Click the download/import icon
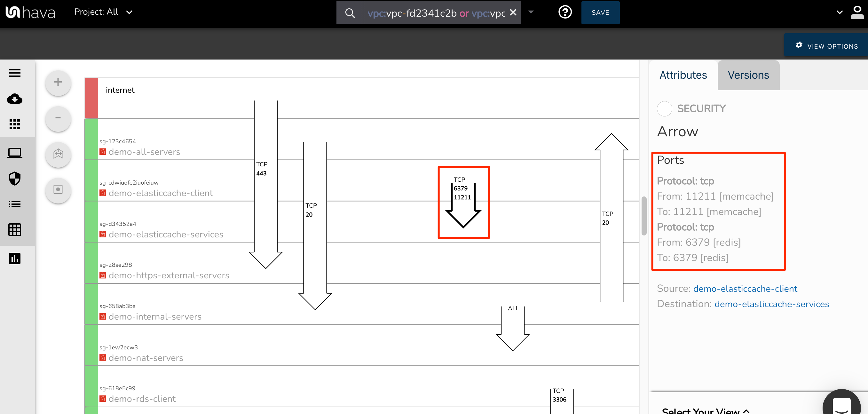The height and width of the screenshot is (414, 868). [x=15, y=99]
